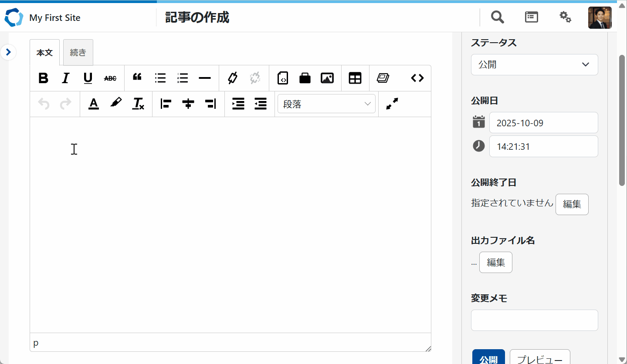Choose the text color tool
Screen dimensions: 627x364
pos(93,104)
